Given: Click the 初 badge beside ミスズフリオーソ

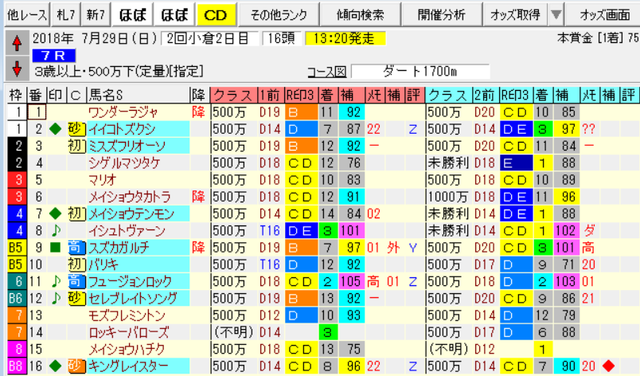Looking at the screenshot, I should pos(76,146).
